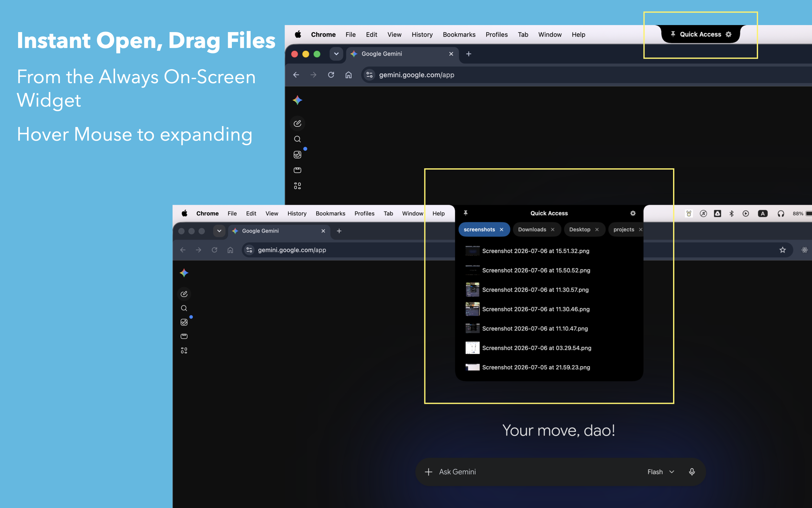Open History menu in upper menu bar
The height and width of the screenshot is (508, 812).
coord(422,35)
